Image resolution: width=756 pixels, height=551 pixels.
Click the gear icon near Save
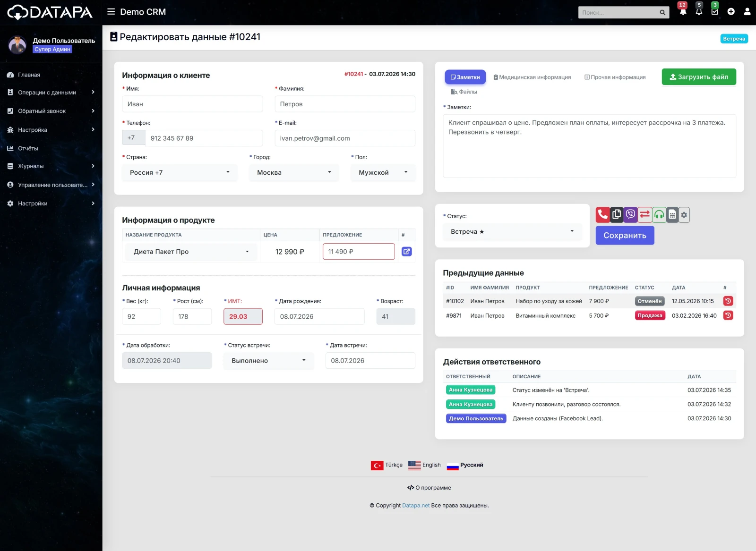(684, 215)
